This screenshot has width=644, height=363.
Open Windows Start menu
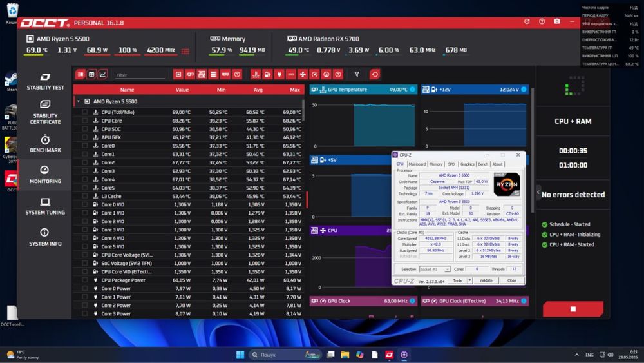click(x=240, y=355)
